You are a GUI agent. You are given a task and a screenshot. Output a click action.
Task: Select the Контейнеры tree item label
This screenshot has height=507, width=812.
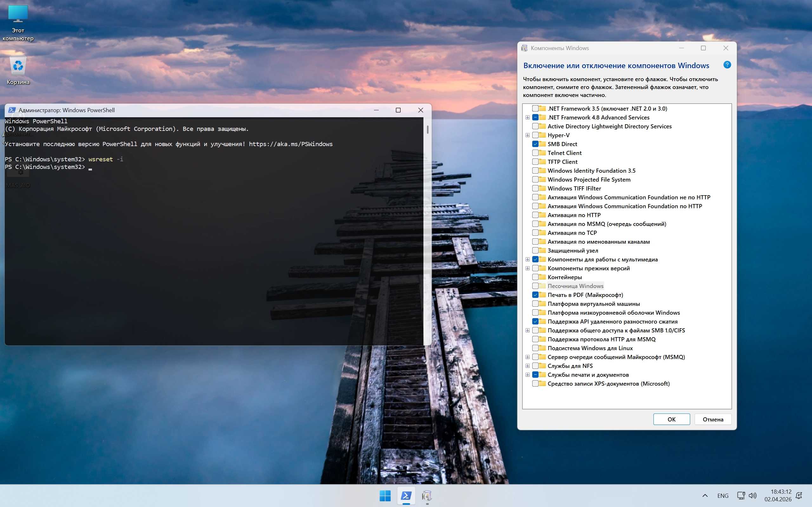coord(564,277)
